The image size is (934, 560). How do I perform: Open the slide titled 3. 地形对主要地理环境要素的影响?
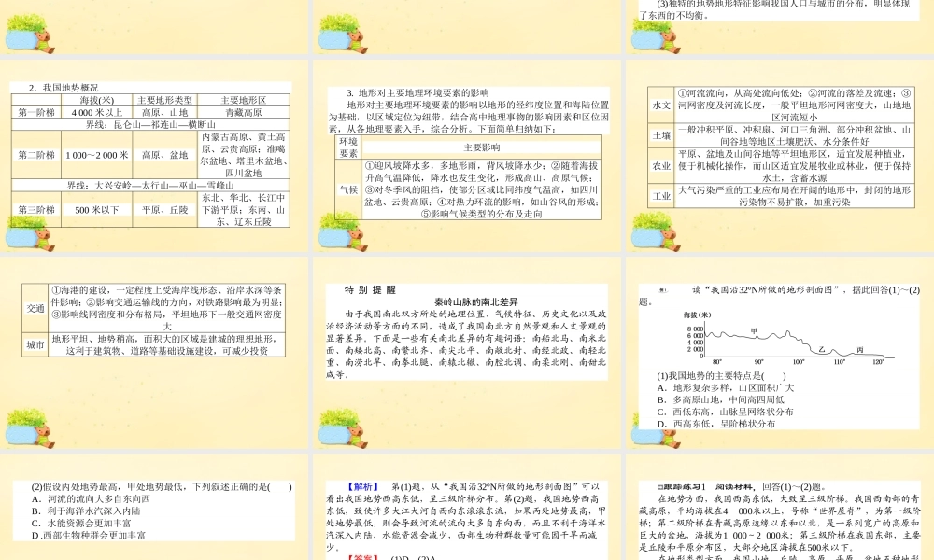467,155
